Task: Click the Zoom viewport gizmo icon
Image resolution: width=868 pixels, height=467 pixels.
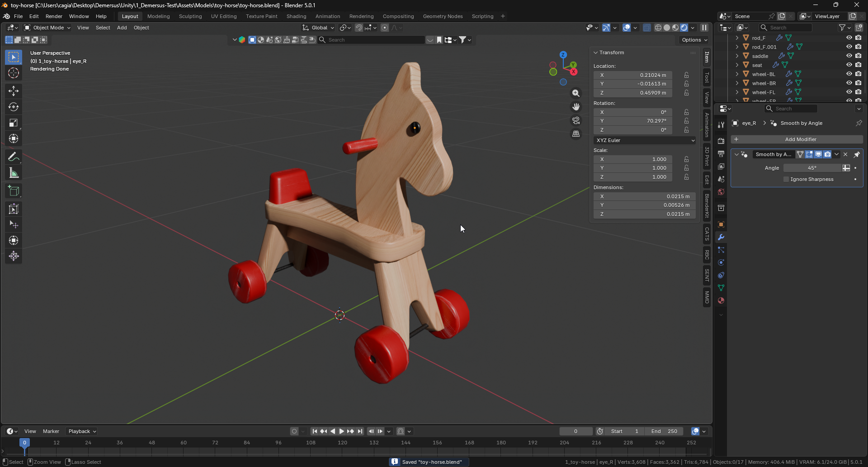Action: point(576,93)
